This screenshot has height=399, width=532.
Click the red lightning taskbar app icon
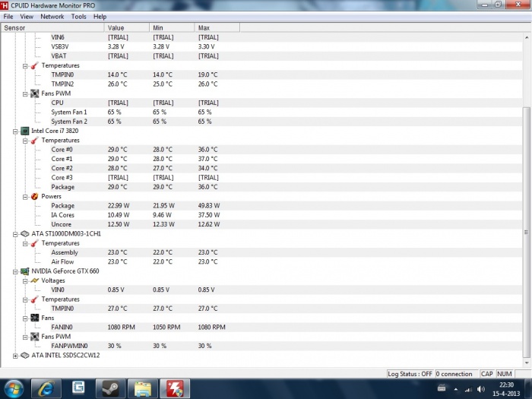[x=175, y=389]
